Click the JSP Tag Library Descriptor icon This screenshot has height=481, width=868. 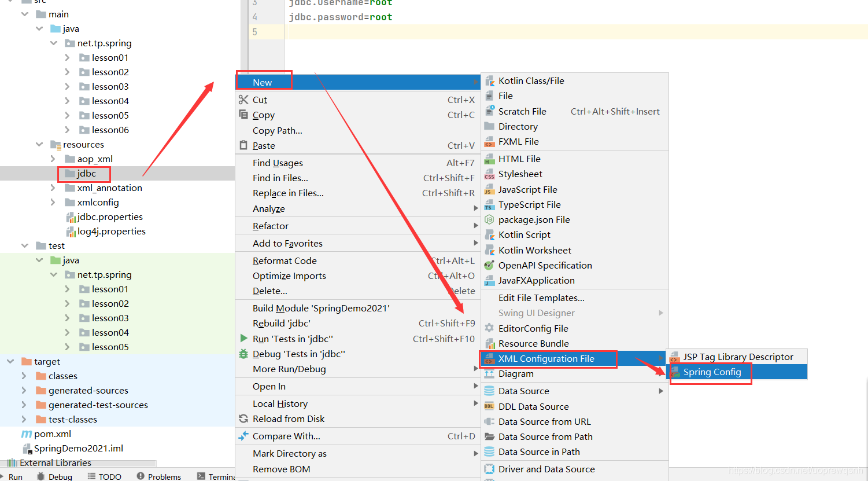point(674,357)
